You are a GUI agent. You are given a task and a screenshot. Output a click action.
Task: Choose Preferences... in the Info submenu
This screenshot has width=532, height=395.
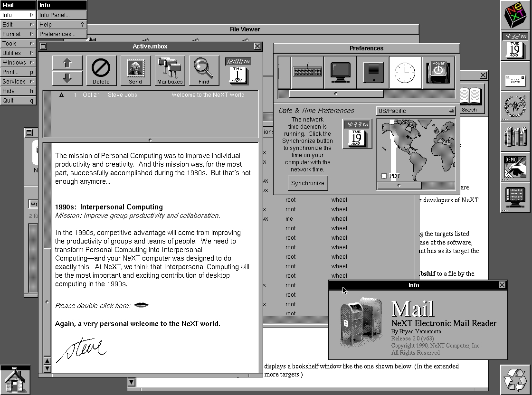pos(62,34)
